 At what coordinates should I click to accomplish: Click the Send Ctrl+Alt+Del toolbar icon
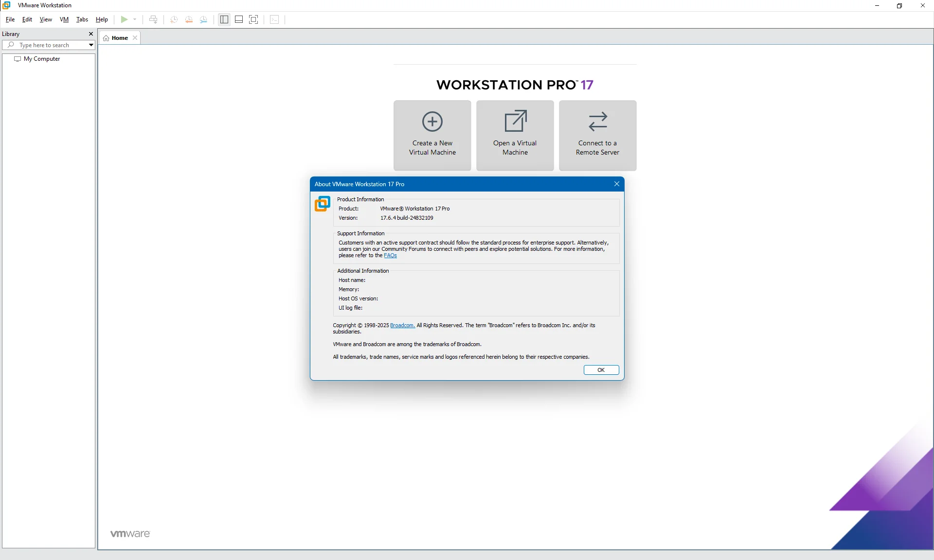tap(153, 19)
